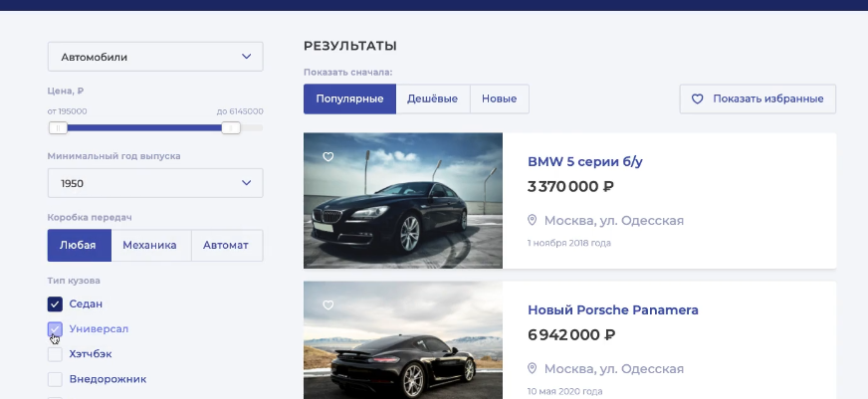Uncheck the Седан body type checkbox
The width and height of the screenshot is (868, 399).
point(56,303)
